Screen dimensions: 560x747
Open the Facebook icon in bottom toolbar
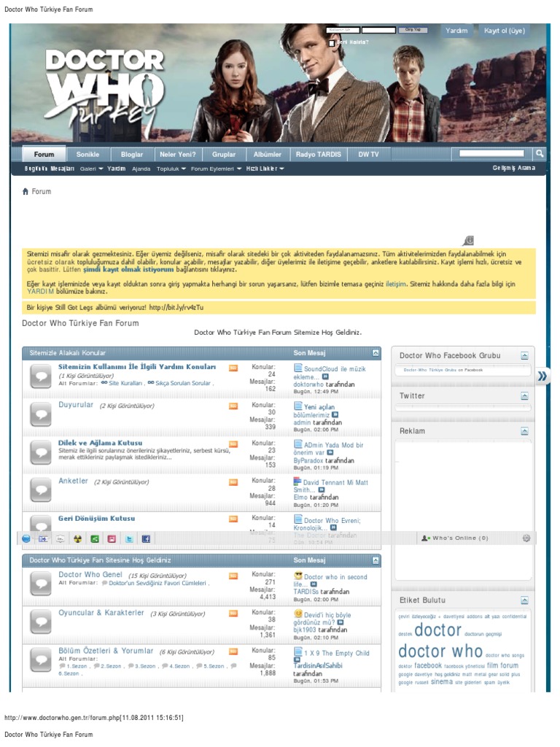coord(146,539)
